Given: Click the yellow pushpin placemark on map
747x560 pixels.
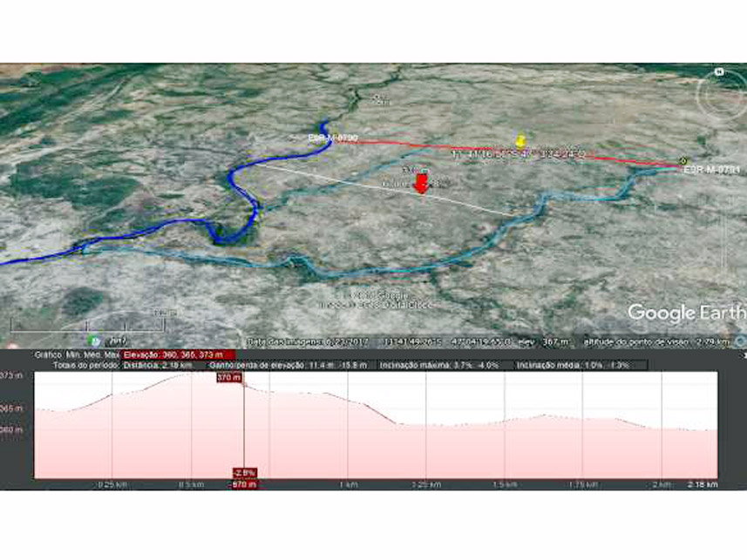Looking at the screenshot, I should 520,141.
